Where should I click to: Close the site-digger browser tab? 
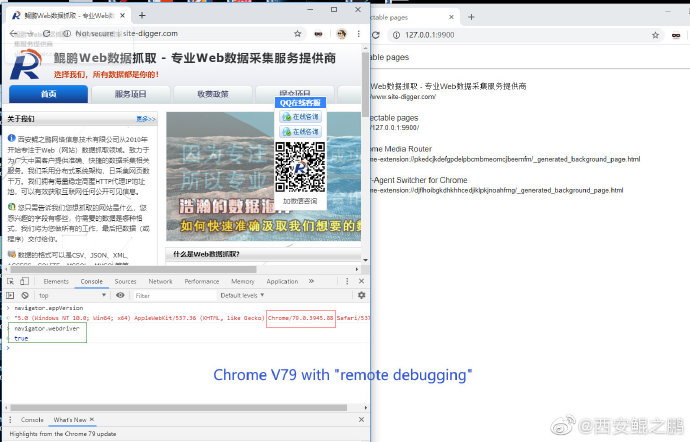click(x=122, y=15)
